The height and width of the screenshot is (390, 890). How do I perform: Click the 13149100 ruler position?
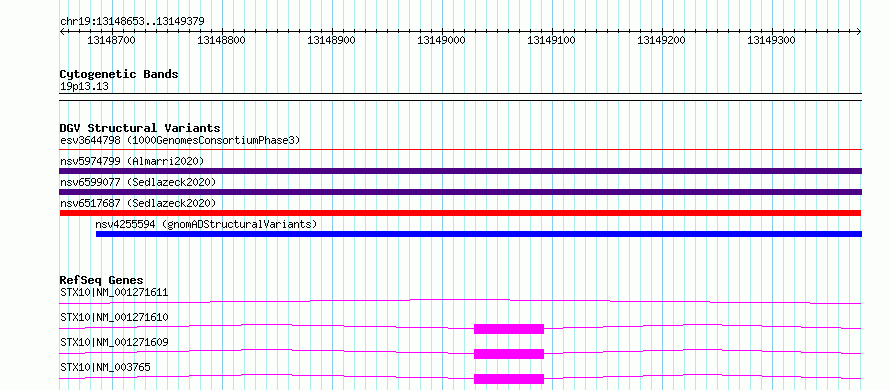(552, 40)
